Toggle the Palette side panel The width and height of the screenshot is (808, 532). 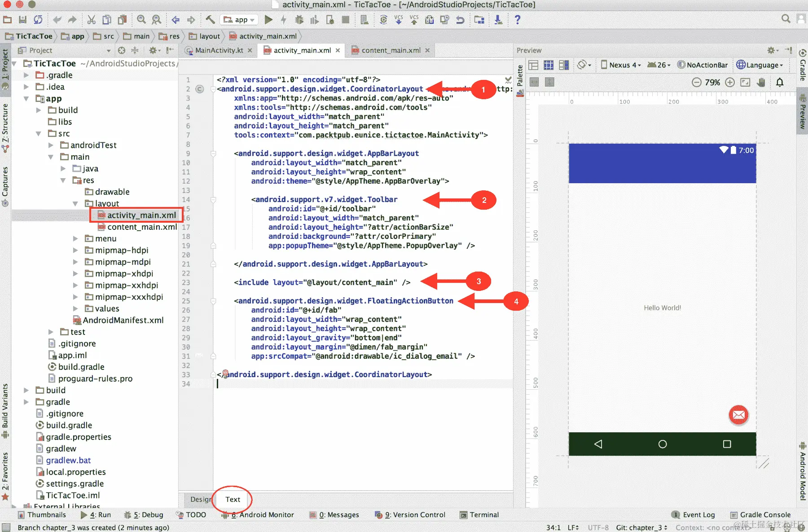(x=520, y=80)
